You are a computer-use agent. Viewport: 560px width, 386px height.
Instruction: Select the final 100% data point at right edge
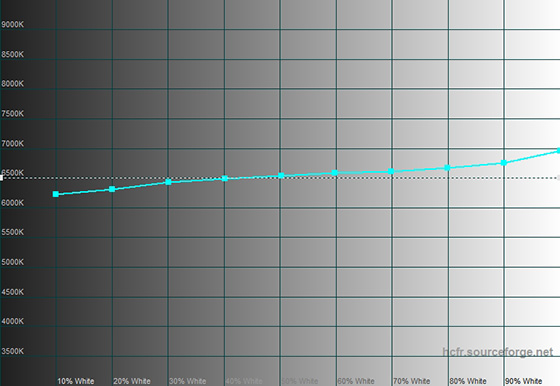(x=558, y=151)
